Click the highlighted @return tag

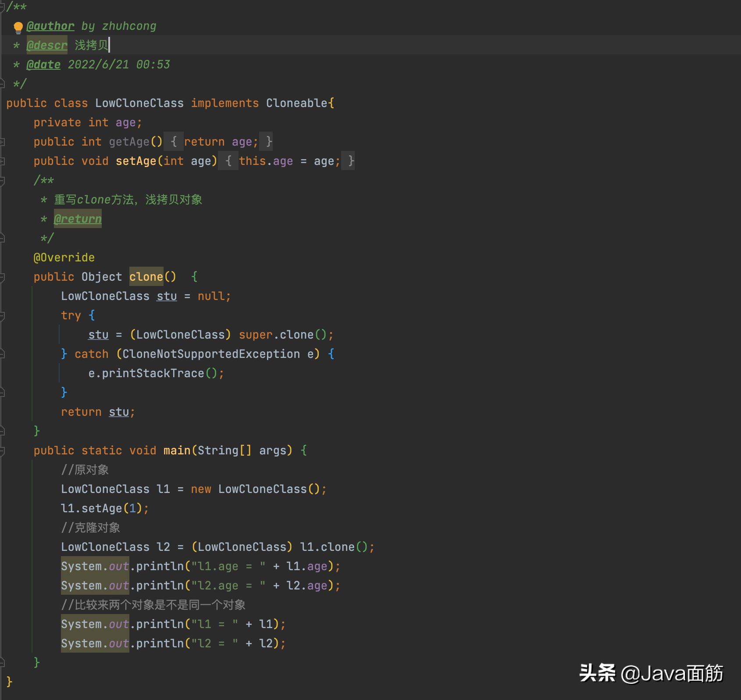click(78, 219)
